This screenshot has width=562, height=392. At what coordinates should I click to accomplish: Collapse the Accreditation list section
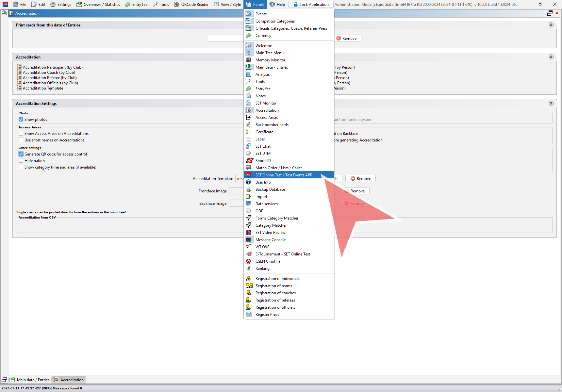tap(551, 57)
